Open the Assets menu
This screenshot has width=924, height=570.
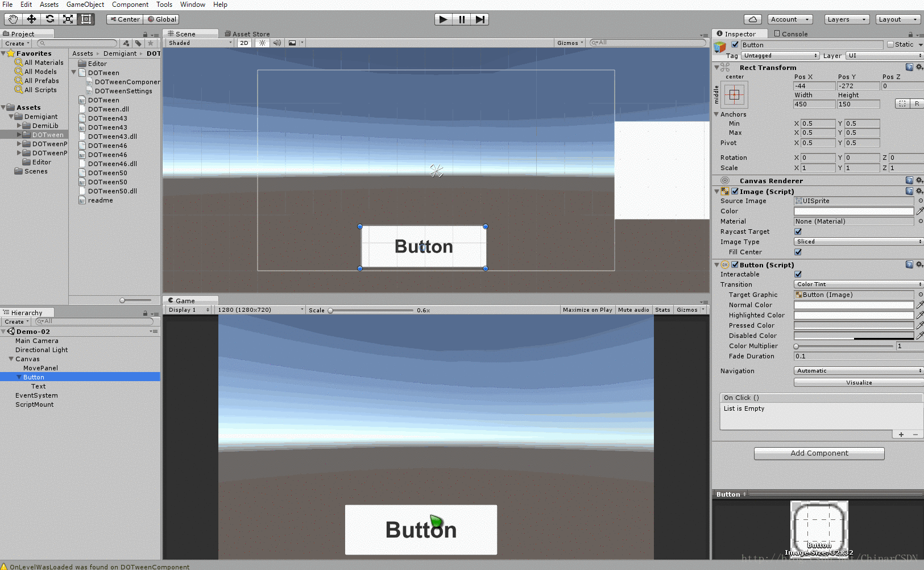pos(49,5)
